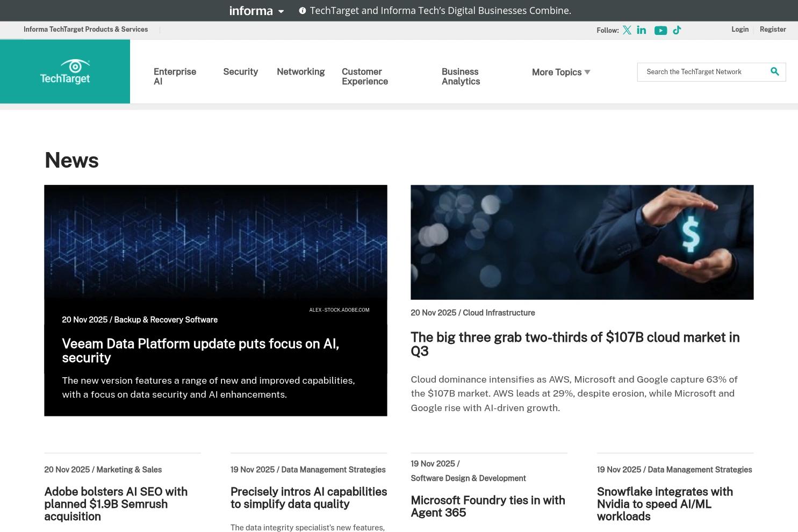Open Data Management Strategies above the Snowflake article
The image size is (798, 532).
[700, 470]
